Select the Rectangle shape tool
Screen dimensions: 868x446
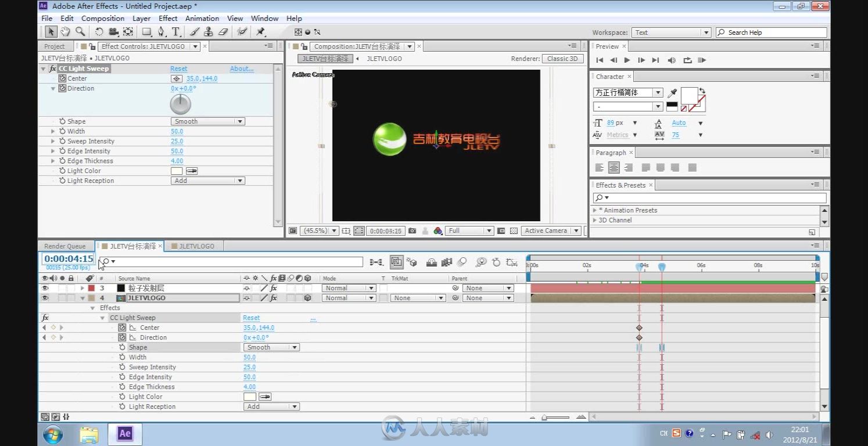coord(147,32)
